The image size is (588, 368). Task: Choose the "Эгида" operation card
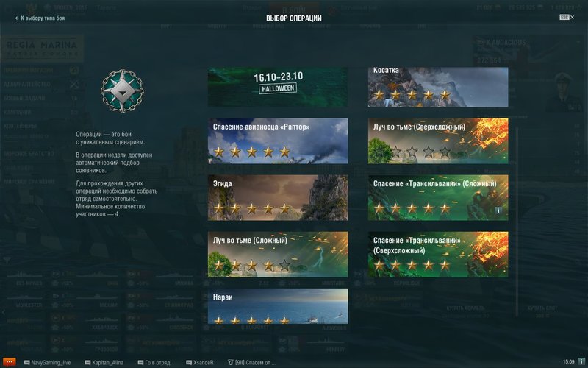pyautogui.click(x=278, y=195)
